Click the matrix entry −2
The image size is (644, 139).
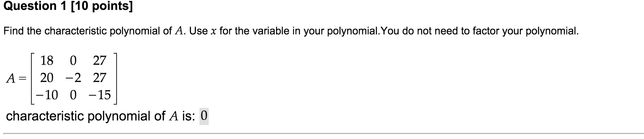point(73,78)
